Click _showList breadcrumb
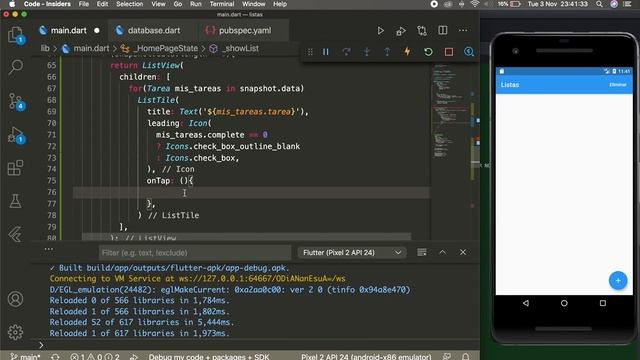The width and height of the screenshot is (640, 360). point(240,48)
